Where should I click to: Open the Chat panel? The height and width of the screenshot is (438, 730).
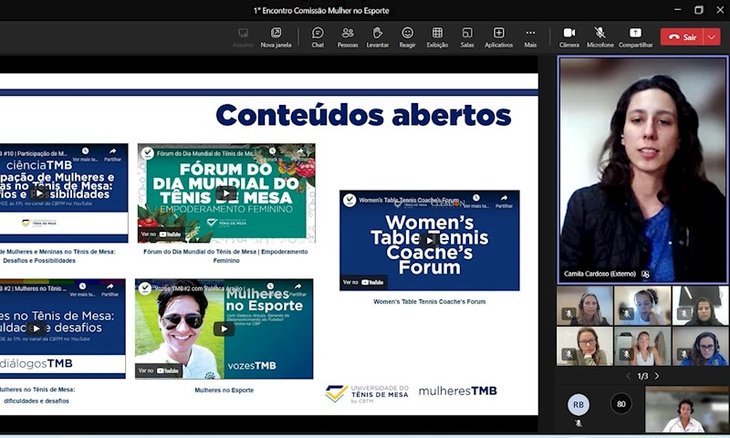(x=318, y=37)
